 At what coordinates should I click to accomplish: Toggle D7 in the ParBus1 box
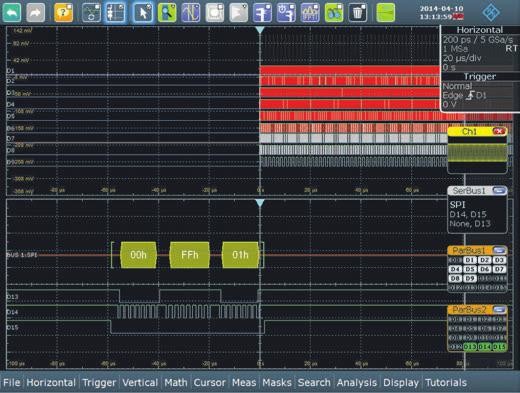pyautogui.click(x=499, y=269)
